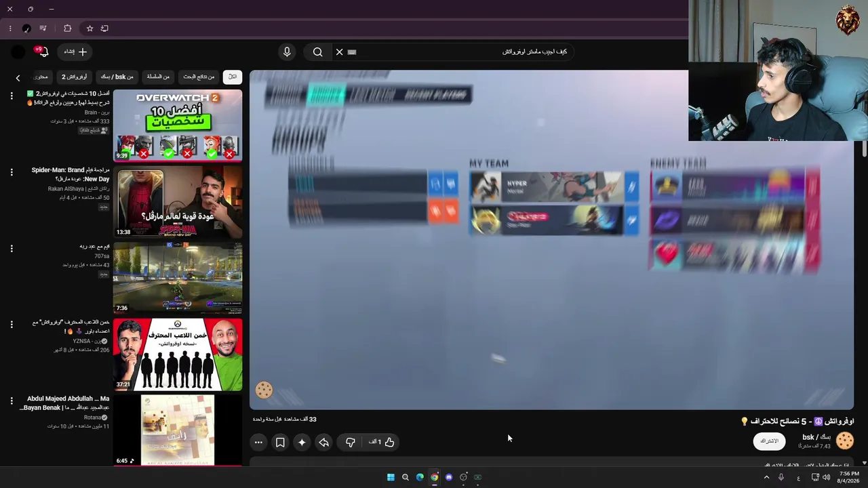The height and width of the screenshot is (488, 868).
Task: Subscribe with the 'الاشتراك' button
Action: 769,441
